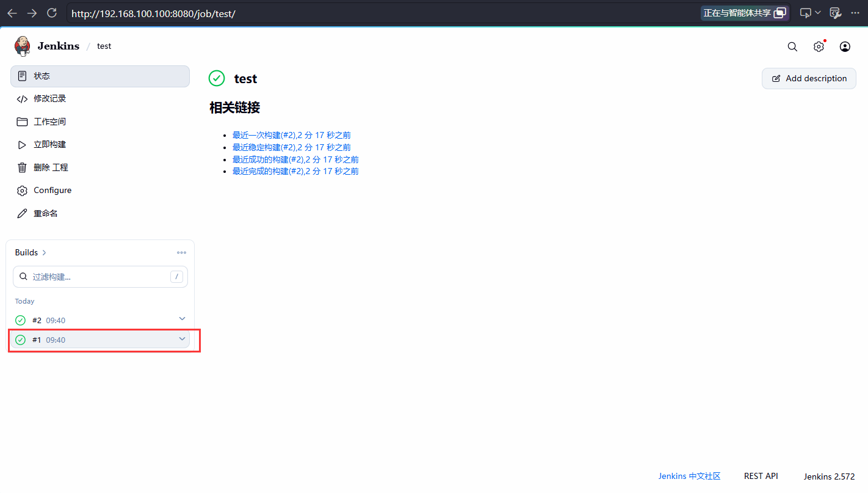Open the REST API footer link
The height and width of the screenshot is (493, 868).
tap(761, 476)
